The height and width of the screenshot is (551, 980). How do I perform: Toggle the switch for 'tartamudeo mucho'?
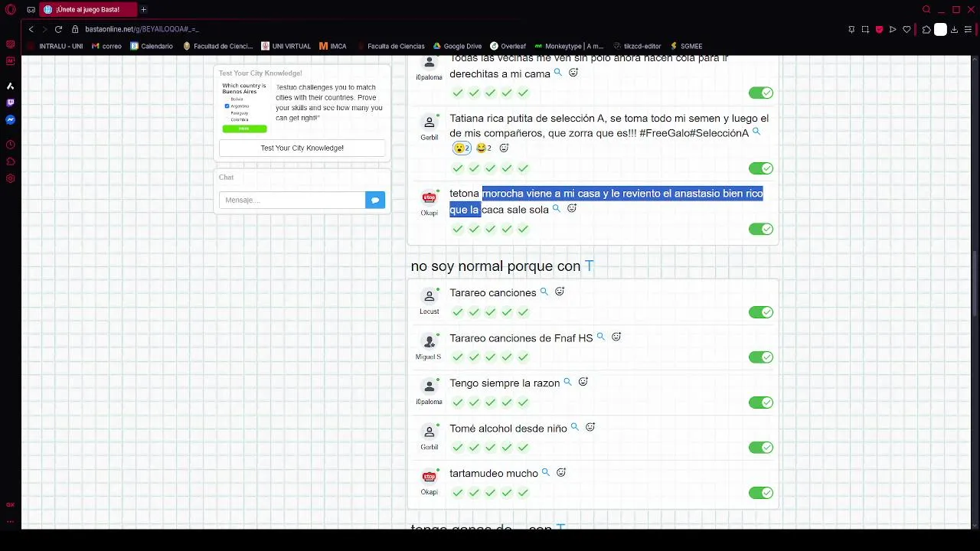[761, 493]
